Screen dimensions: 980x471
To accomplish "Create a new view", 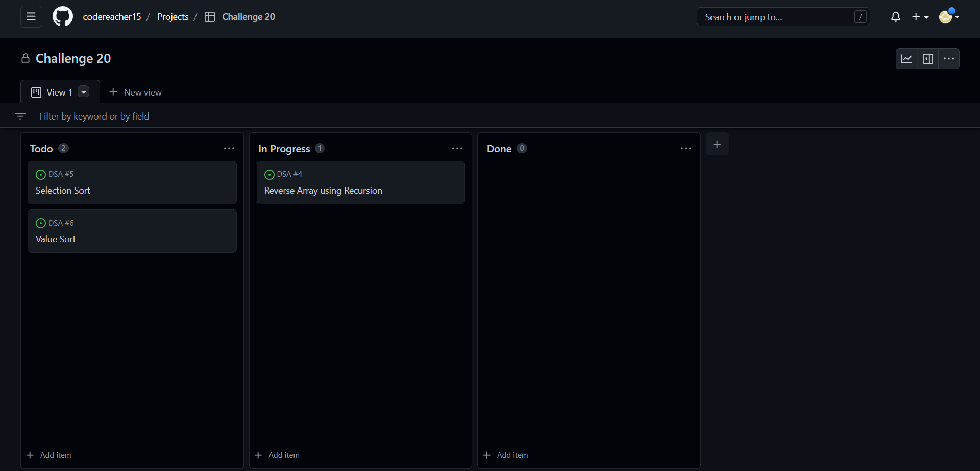I will click(135, 92).
